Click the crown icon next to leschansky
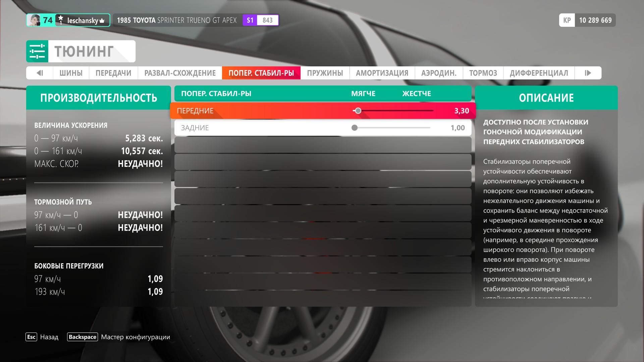 (102, 21)
